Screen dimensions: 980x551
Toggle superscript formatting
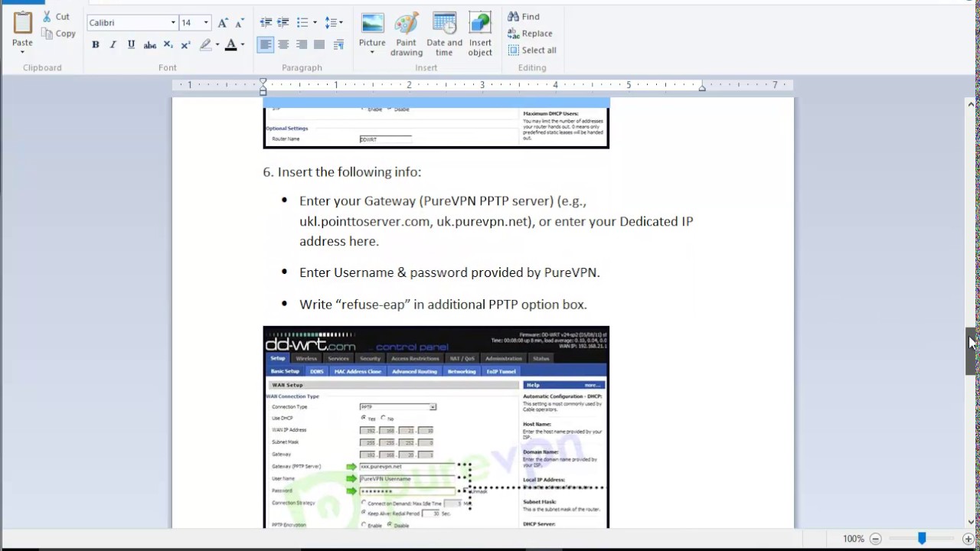pos(185,45)
